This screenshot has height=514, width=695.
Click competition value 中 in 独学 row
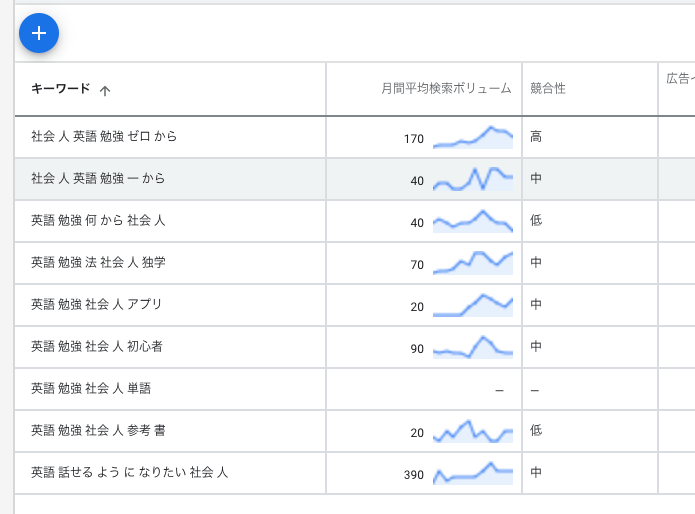(536, 262)
